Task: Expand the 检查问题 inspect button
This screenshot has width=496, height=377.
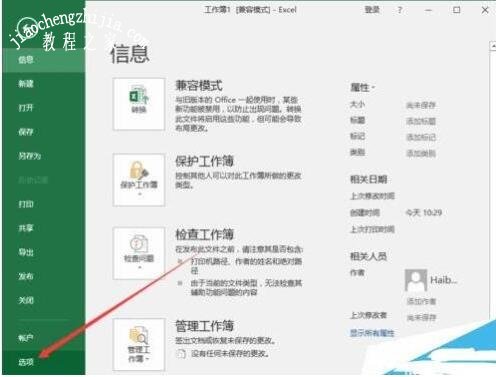Action: 139,253
